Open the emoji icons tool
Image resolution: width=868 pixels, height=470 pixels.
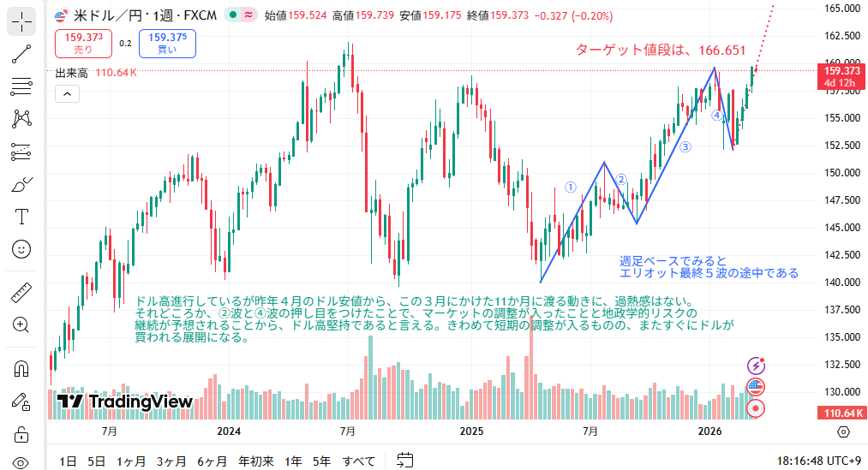(x=21, y=248)
